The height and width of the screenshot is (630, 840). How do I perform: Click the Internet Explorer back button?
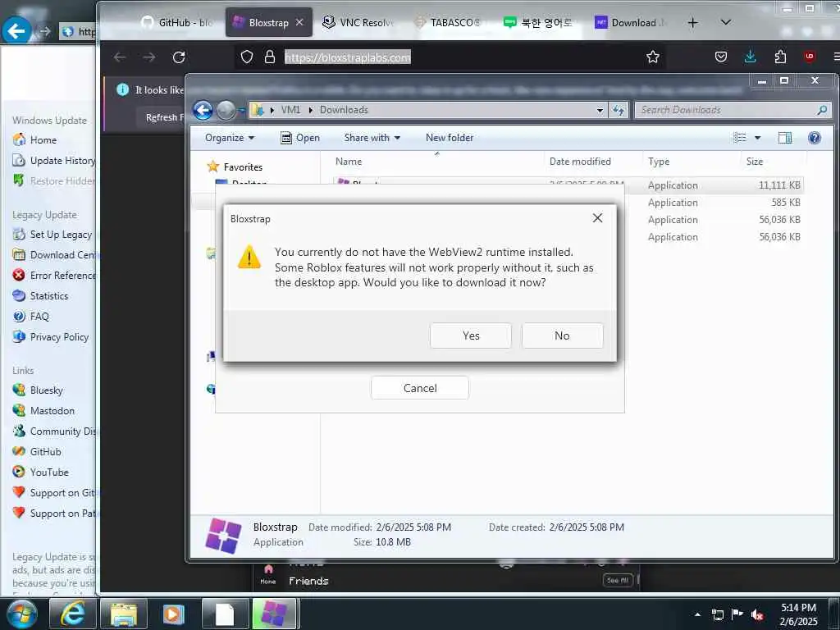pos(16,31)
